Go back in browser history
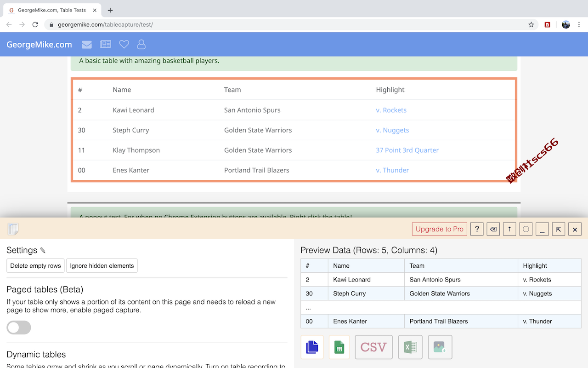This screenshot has width=588, height=368. [x=9, y=24]
